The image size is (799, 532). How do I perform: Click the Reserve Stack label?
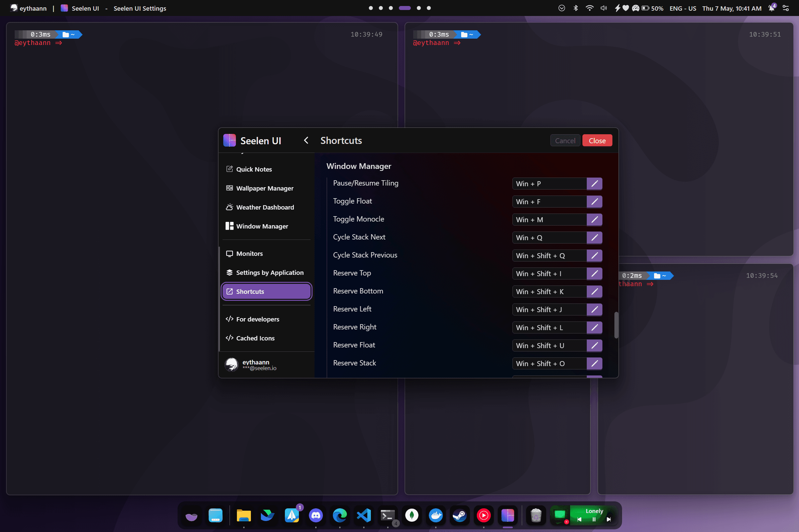(x=355, y=363)
